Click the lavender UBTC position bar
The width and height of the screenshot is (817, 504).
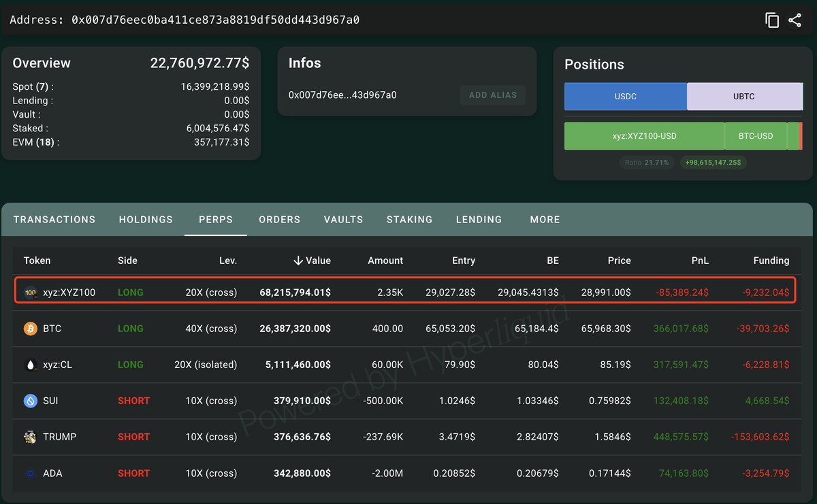(x=745, y=97)
